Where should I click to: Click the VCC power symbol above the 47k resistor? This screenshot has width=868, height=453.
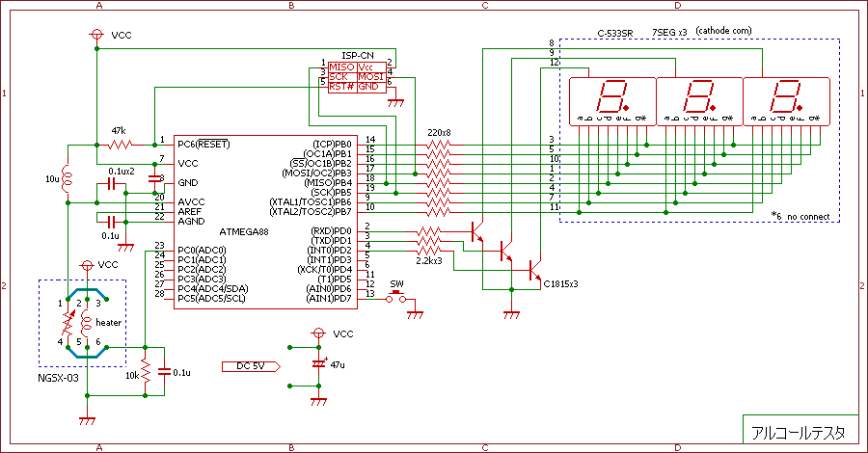pyautogui.click(x=96, y=35)
